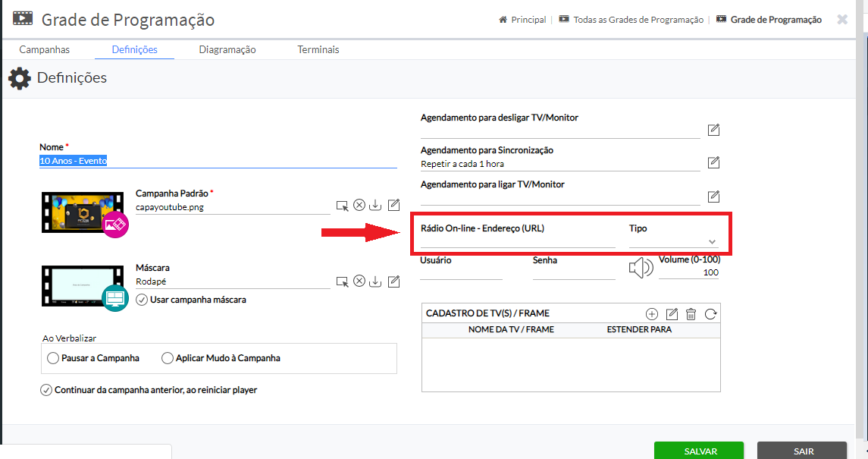Click the volume speaker icon
The width and height of the screenshot is (868, 459).
click(641, 268)
